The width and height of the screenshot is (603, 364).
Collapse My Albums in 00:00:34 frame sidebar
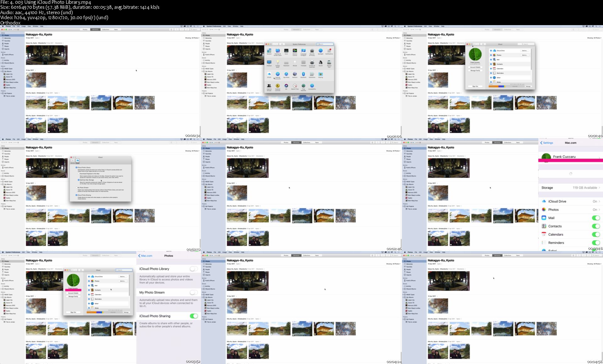(1, 72)
